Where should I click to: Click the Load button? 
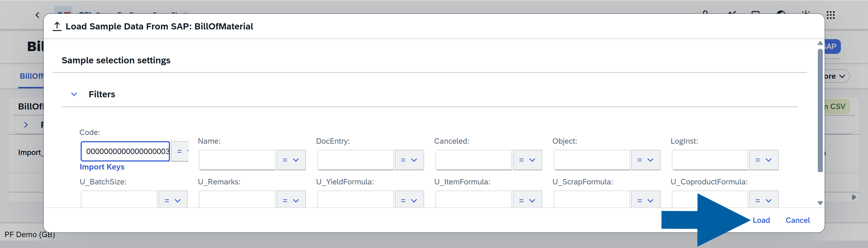(761, 220)
